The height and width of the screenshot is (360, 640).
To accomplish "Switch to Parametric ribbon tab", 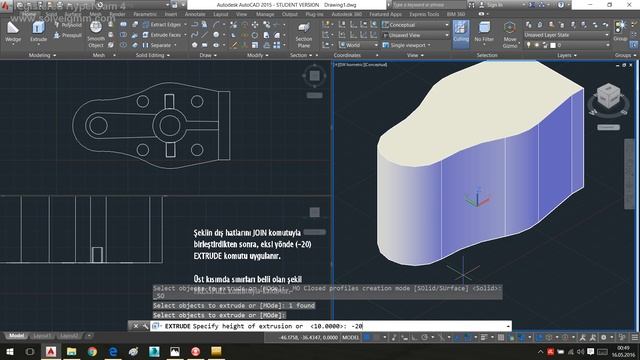I will pos(145,14).
